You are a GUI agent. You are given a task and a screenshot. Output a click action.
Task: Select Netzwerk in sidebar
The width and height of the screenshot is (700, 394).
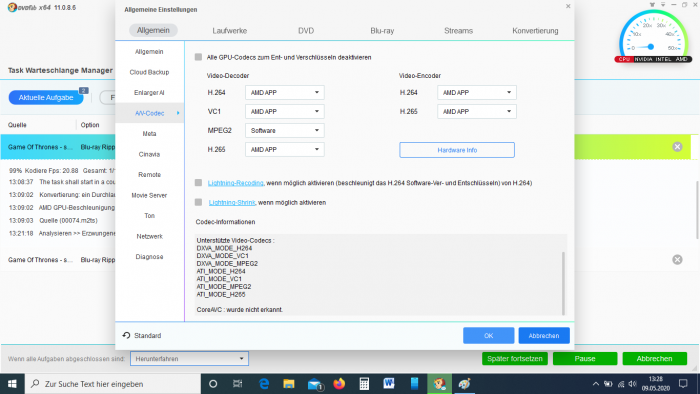[x=149, y=236]
